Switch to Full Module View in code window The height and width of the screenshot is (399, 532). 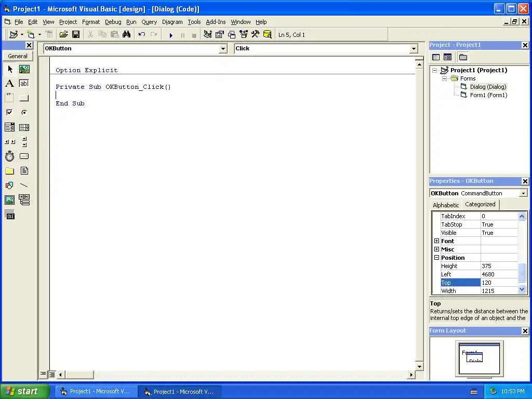[x=51, y=374]
